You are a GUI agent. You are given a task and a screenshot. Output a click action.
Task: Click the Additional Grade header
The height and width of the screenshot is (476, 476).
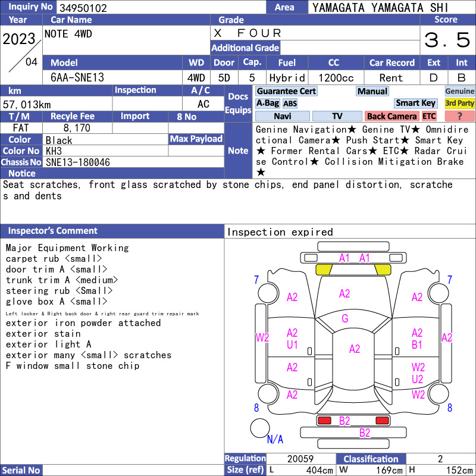coord(245,48)
